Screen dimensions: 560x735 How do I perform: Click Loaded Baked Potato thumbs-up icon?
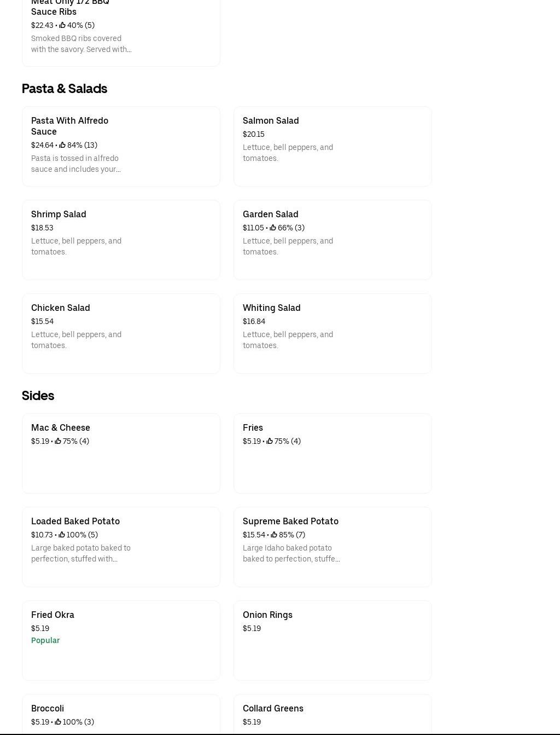tap(62, 535)
